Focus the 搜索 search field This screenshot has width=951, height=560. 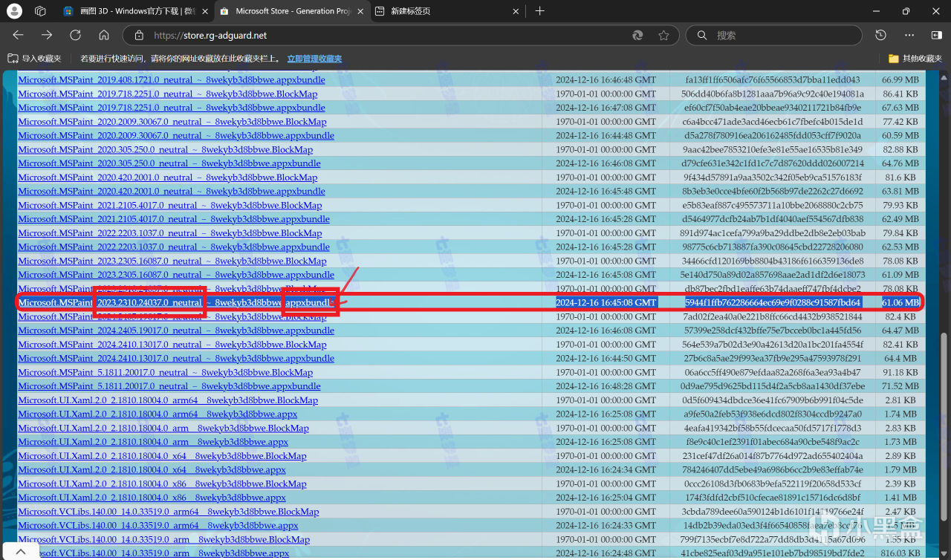point(773,35)
